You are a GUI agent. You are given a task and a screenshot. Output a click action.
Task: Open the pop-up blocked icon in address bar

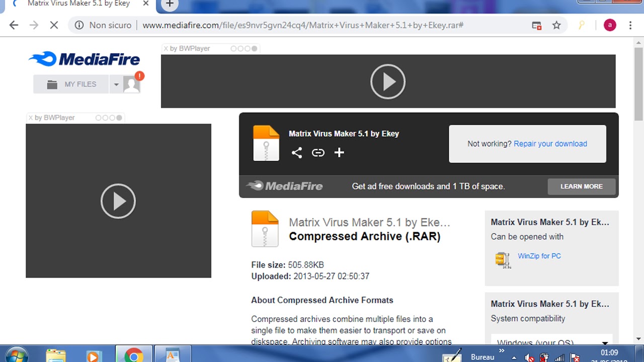(x=537, y=25)
